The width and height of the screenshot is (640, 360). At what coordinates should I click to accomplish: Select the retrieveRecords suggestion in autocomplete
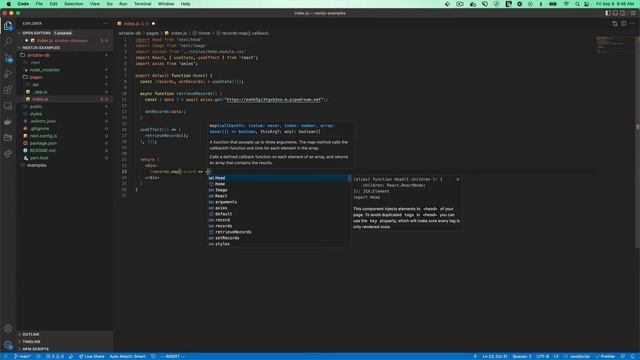pos(279,232)
